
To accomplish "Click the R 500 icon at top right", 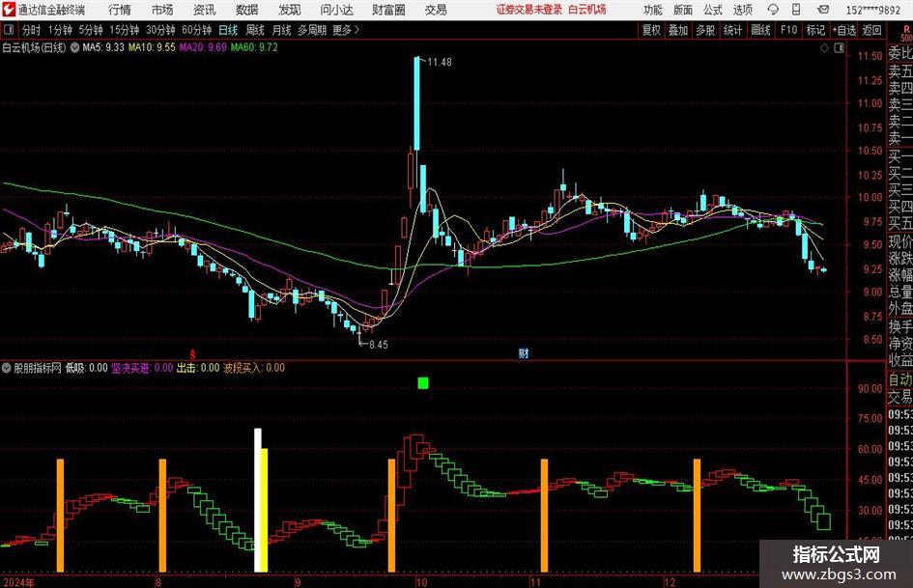I will (x=906, y=33).
